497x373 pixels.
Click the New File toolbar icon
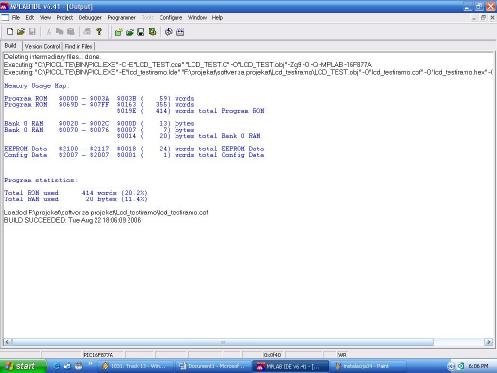tap(10, 32)
